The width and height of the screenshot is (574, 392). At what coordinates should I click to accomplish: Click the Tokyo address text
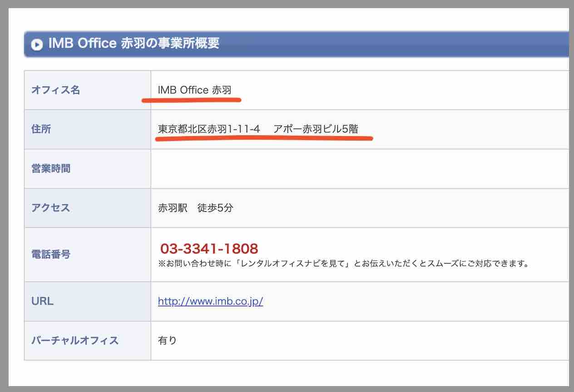pyautogui.click(x=257, y=129)
